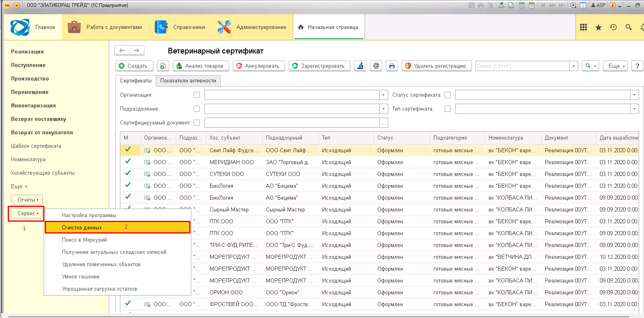Open the orange info icon
644x318 pixels.
(x=612, y=5)
